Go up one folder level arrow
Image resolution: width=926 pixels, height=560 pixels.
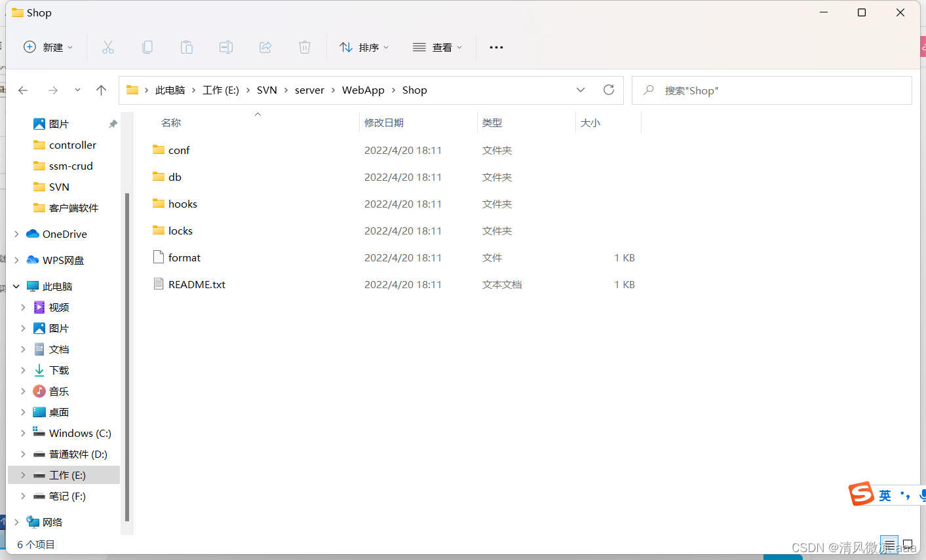[101, 90]
